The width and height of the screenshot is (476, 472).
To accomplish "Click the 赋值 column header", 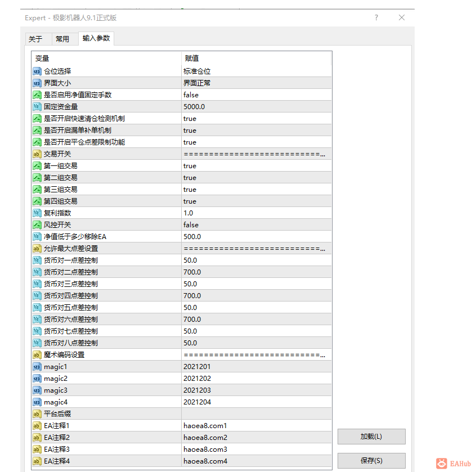I will (257, 59).
